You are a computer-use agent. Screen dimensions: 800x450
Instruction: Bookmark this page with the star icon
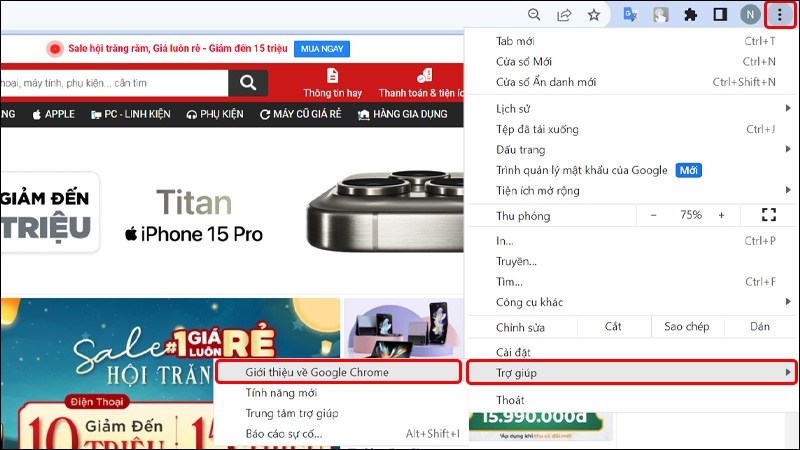[x=593, y=15]
